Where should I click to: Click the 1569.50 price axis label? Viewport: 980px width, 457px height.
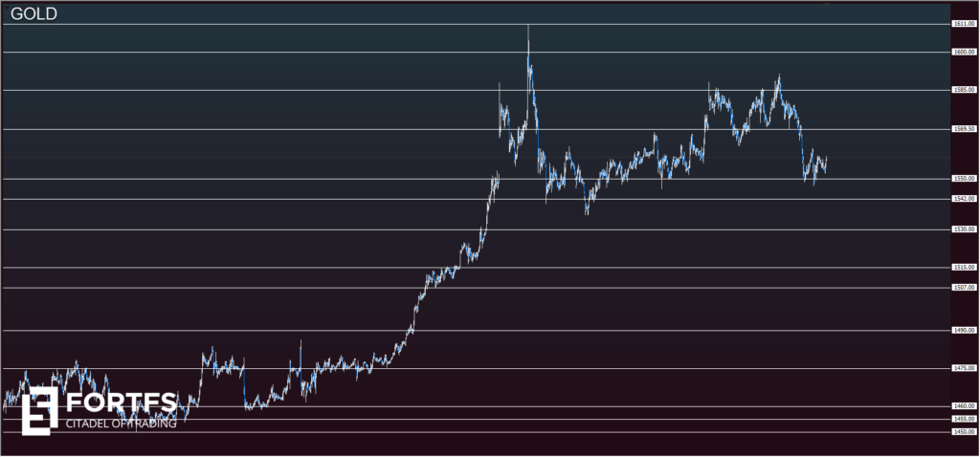963,129
